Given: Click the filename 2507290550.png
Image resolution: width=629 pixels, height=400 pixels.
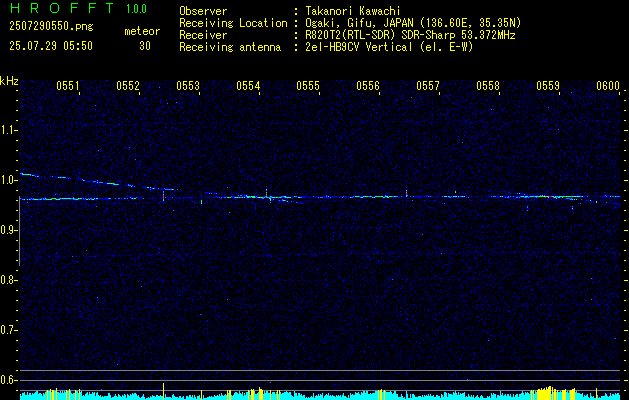Looking at the screenshot, I should pos(51,26).
